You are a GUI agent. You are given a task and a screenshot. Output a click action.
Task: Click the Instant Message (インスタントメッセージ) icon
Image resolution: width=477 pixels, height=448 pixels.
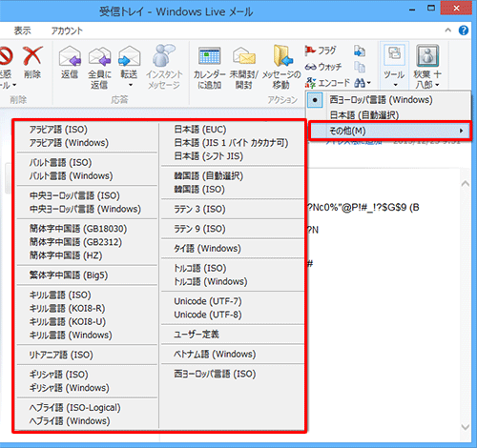pos(164,56)
